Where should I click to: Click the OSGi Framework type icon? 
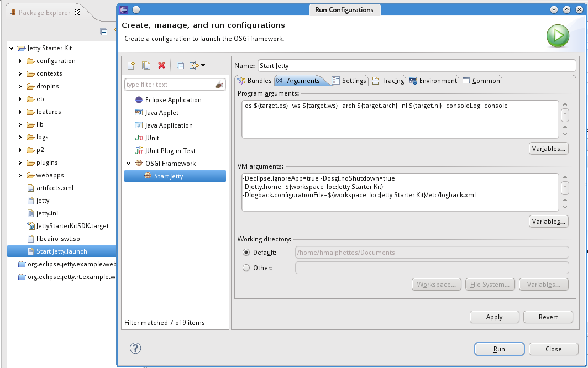click(139, 163)
